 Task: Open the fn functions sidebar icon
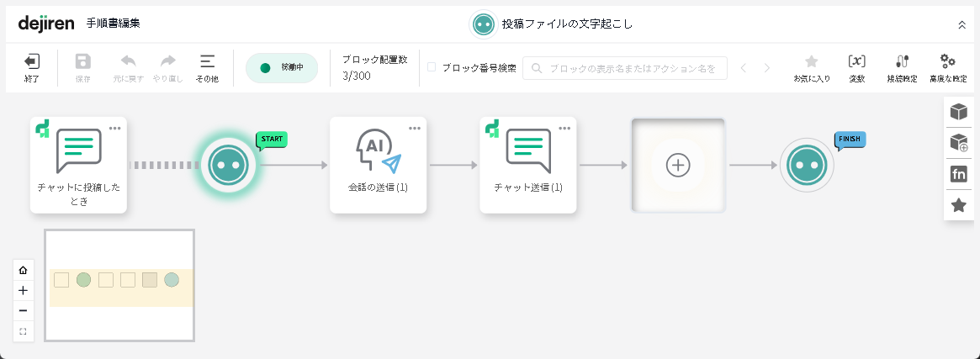[x=958, y=174]
